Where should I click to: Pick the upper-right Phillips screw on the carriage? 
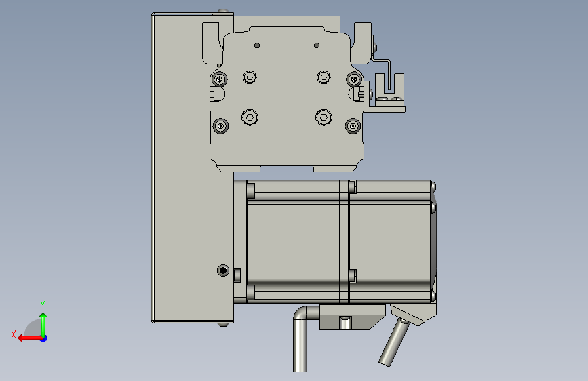coord(353,79)
